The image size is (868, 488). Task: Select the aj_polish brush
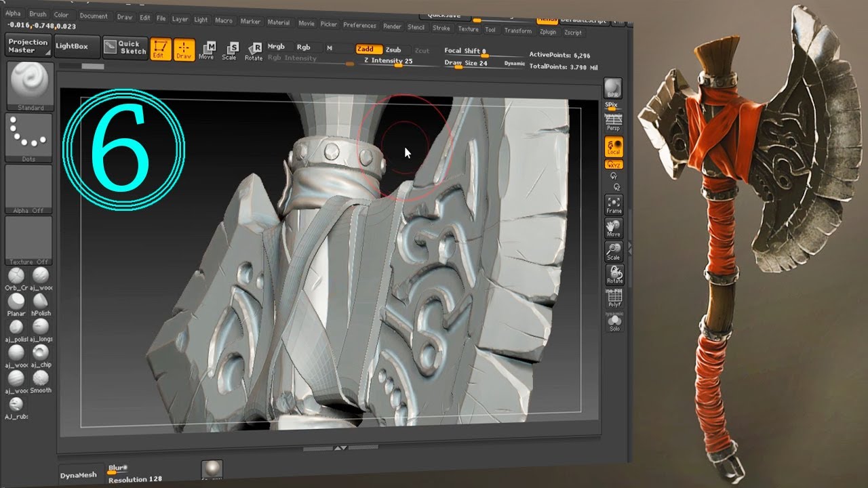pyautogui.click(x=16, y=329)
